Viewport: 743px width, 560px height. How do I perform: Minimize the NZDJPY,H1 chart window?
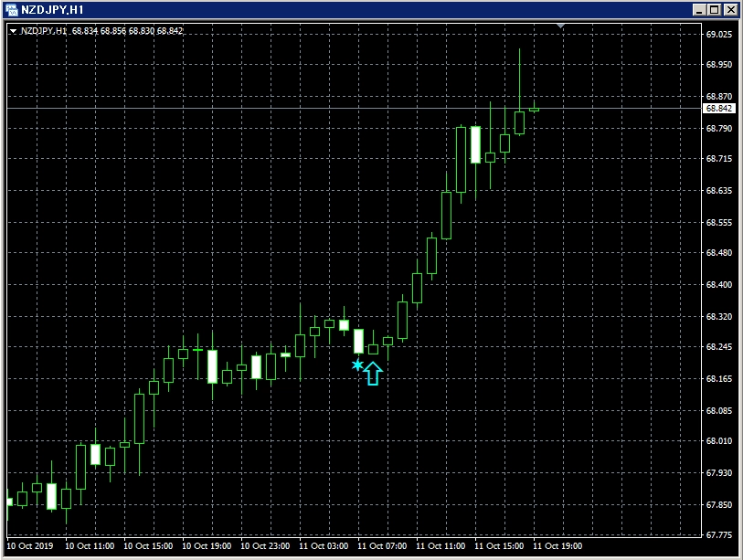(x=698, y=10)
